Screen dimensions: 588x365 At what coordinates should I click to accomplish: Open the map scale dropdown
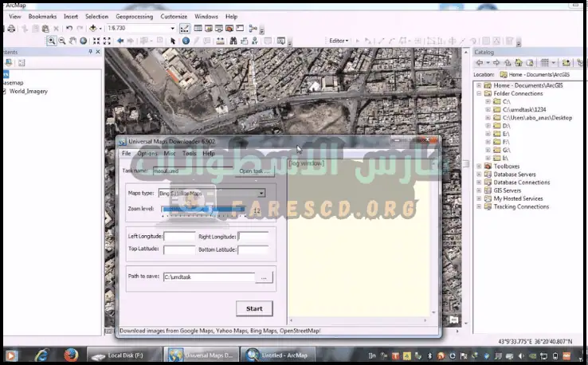pyautogui.click(x=173, y=29)
